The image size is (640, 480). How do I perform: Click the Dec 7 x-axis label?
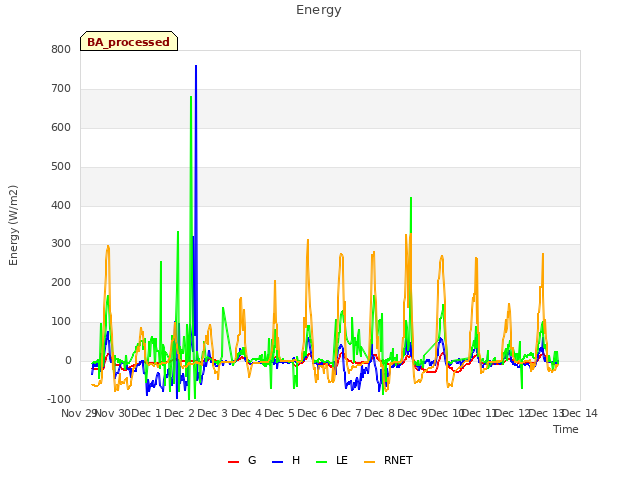(x=346, y=413)
